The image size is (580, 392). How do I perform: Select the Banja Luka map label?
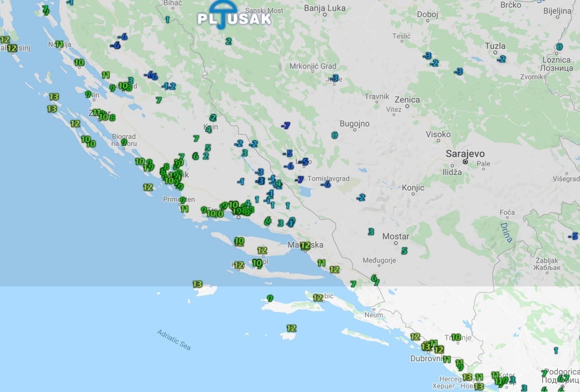click(325, 8)
